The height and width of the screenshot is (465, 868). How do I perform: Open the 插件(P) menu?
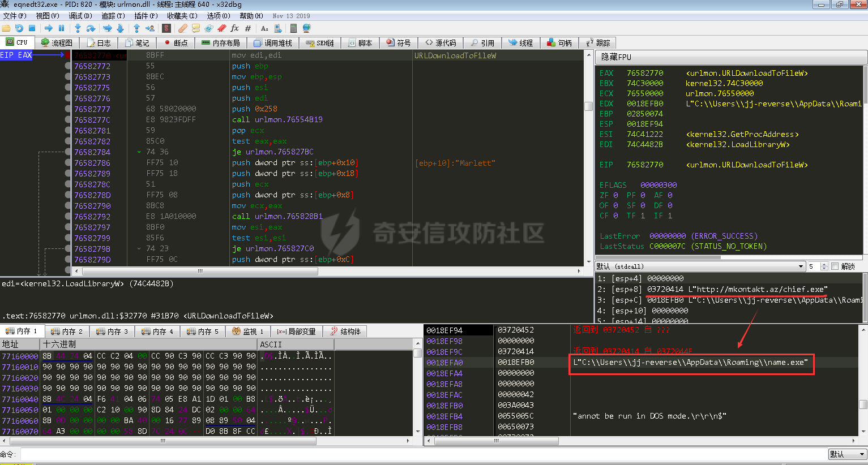click(146, 16)
